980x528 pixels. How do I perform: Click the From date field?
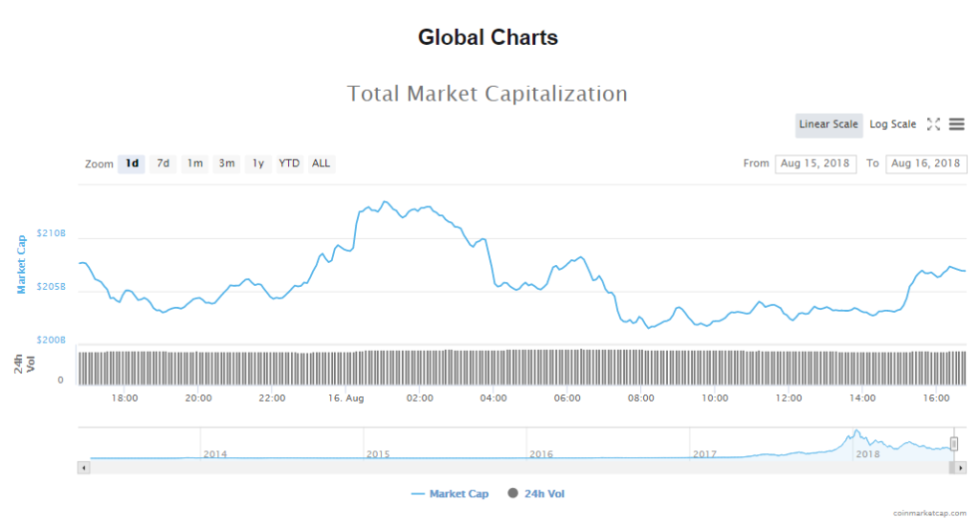pos(815,164)
